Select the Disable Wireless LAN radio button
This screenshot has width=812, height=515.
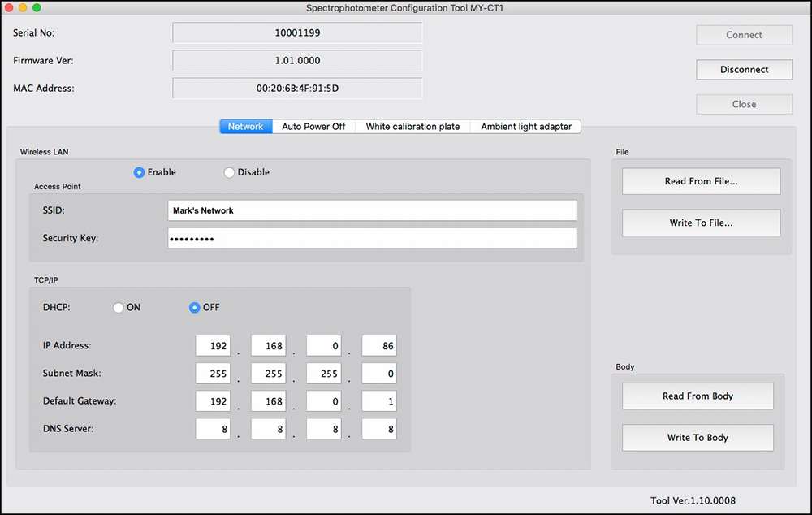click(x=229, y=172)
